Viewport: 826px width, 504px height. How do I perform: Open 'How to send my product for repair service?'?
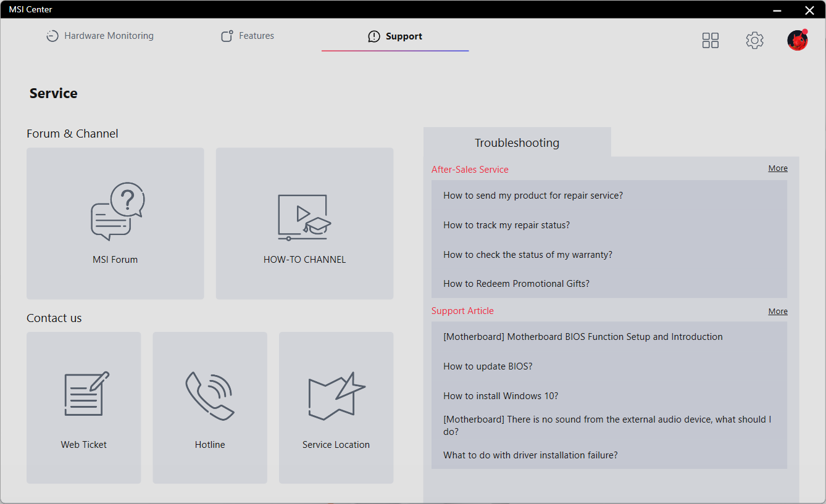[533, 196]
